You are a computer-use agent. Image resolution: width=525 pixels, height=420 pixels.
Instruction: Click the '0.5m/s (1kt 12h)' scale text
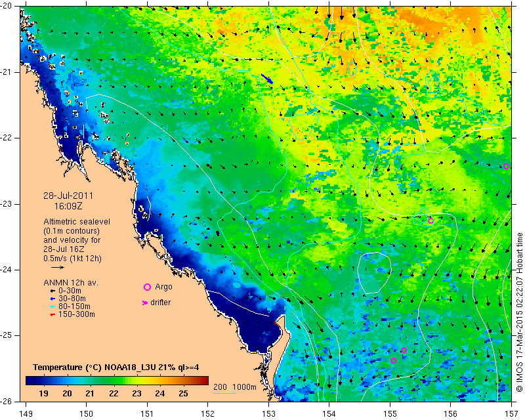(72, 259)
